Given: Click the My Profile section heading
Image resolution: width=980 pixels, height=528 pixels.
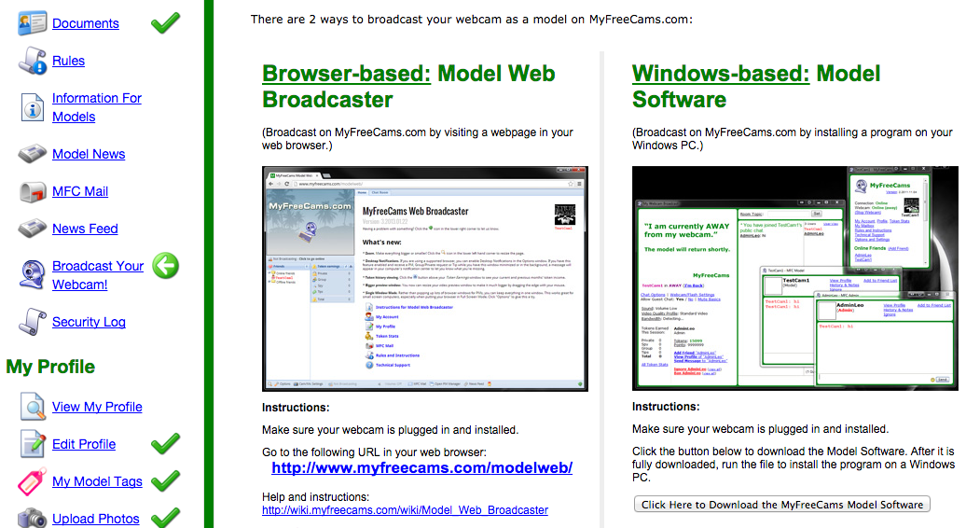Looking at the screenshot, I should point(50,367).
